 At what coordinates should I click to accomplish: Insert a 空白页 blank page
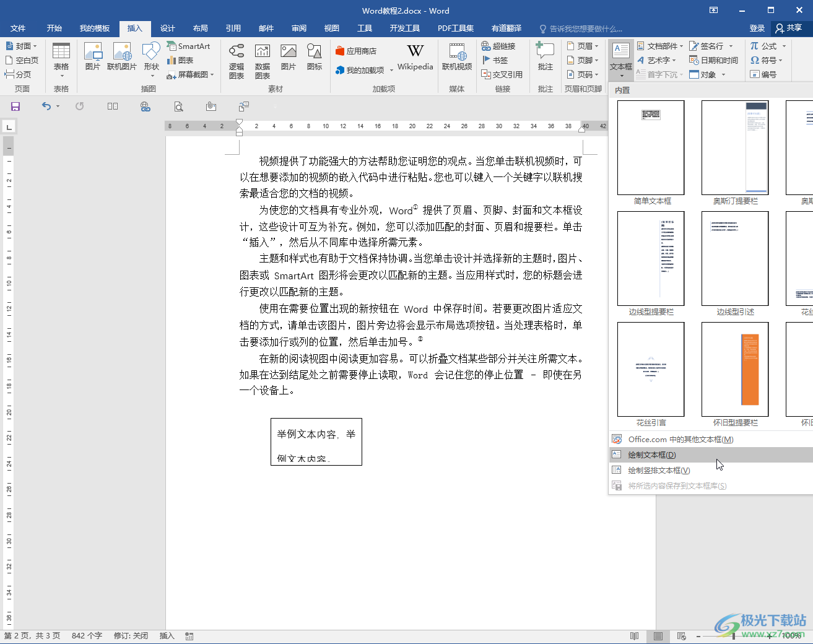pyautogui.click(x=22, y=60)
